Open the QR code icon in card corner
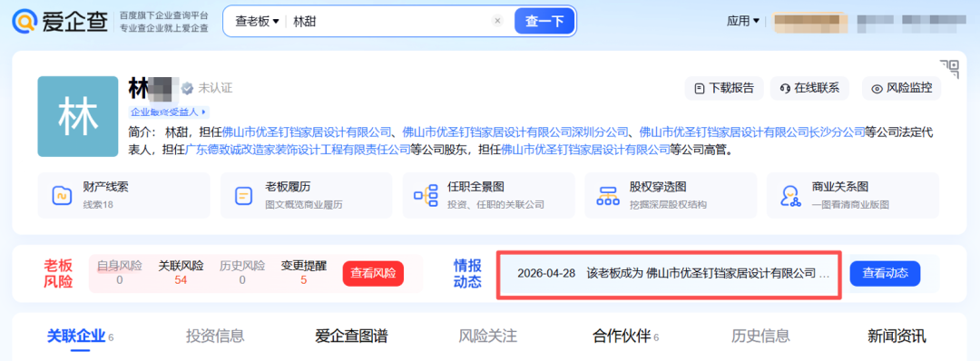 tap(949, 69)
